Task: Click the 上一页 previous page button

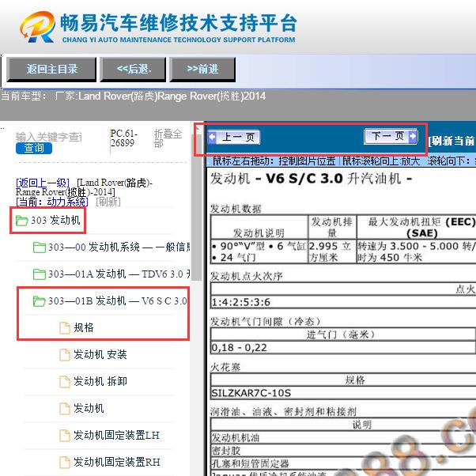Action: 234,138
